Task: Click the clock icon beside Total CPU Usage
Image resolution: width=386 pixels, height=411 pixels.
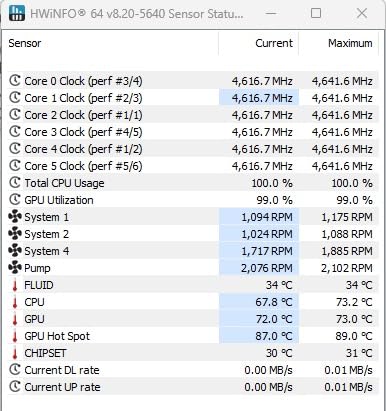Action: click(15, 183)
